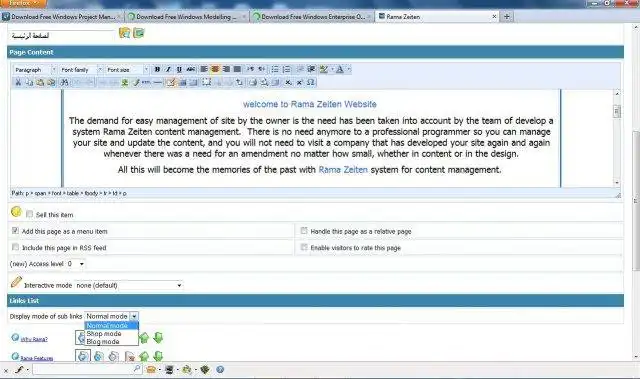Click the Copy icon in editor toolbar
Screen dimensions: 640x379
[29, 82]
